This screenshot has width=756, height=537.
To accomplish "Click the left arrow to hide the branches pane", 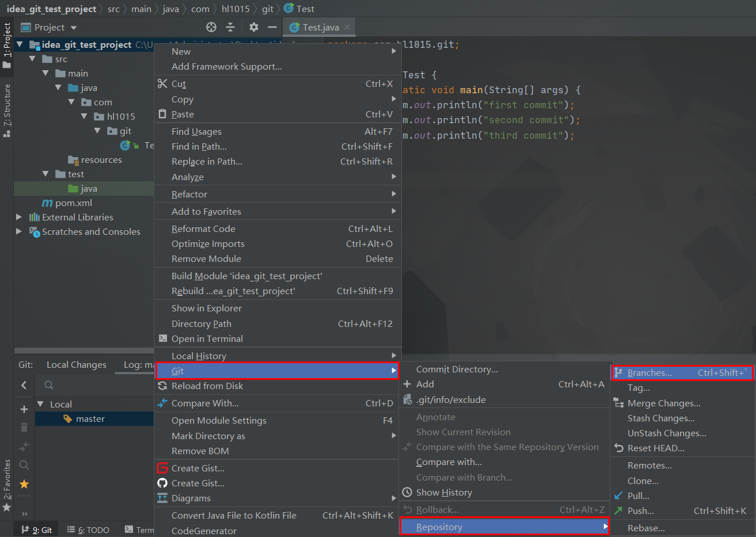I will (x=24, y=385).
